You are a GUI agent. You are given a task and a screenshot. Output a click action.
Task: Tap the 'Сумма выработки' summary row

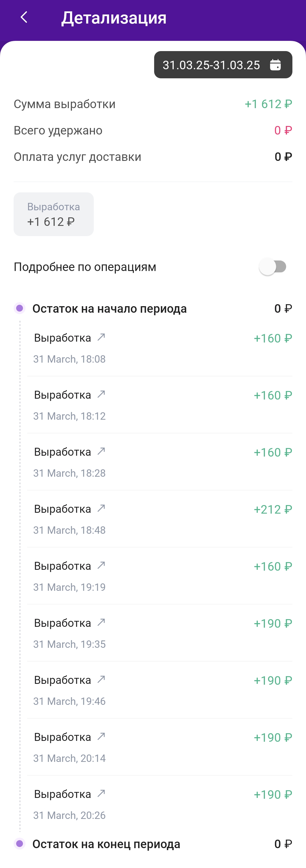153,104
